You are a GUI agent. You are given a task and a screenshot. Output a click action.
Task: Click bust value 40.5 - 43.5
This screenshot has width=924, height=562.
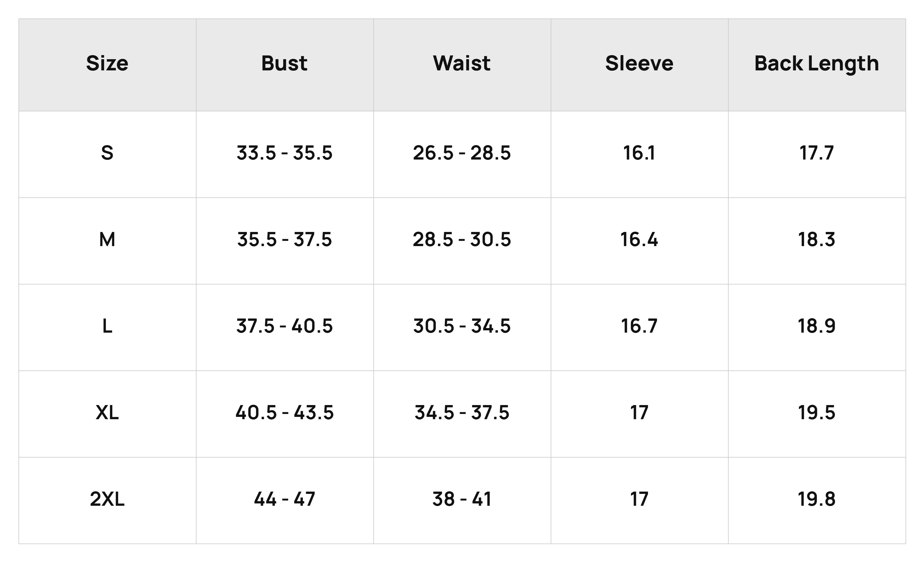(x=284, y=413)
